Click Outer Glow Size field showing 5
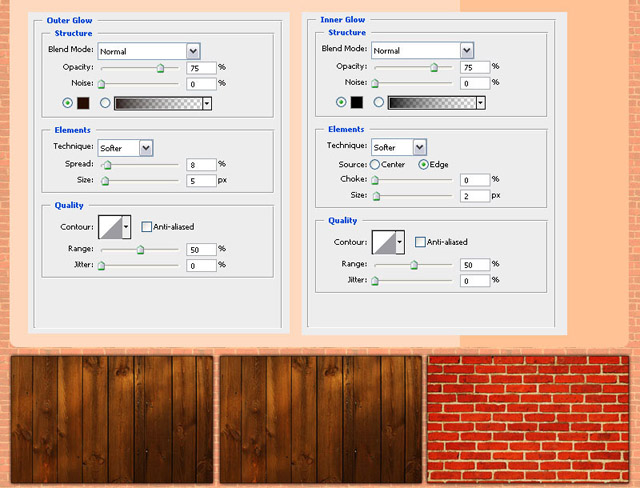This screenshot has height=488, width=640. [201, 181]
